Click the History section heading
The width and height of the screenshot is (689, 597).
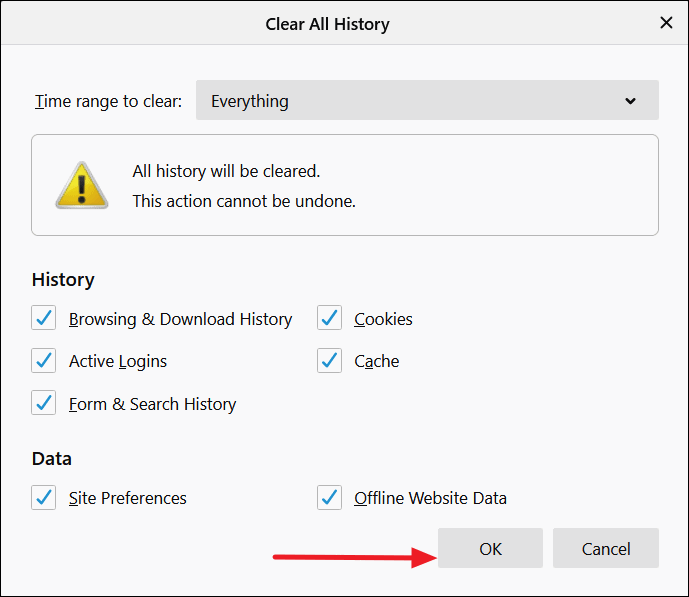(x=63, y=280)
